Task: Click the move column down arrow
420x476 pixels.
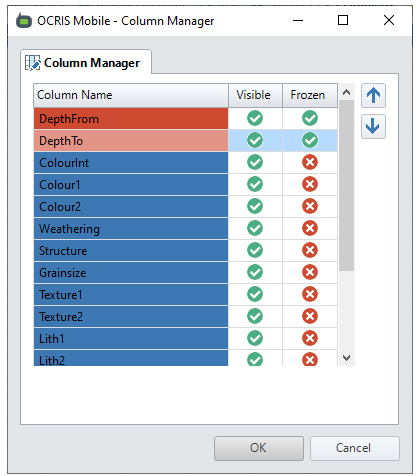Action: tap(373, 127)
